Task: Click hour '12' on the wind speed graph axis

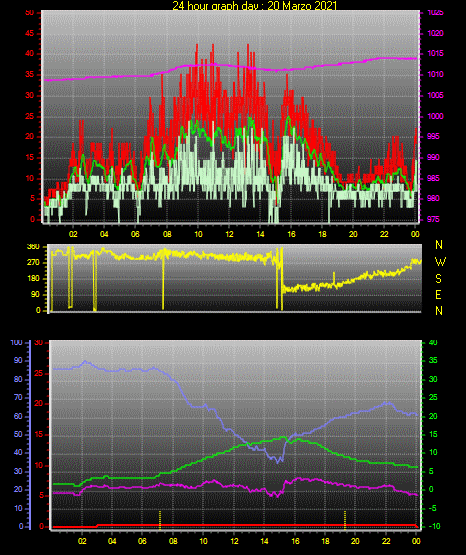Action: point(229,234)
